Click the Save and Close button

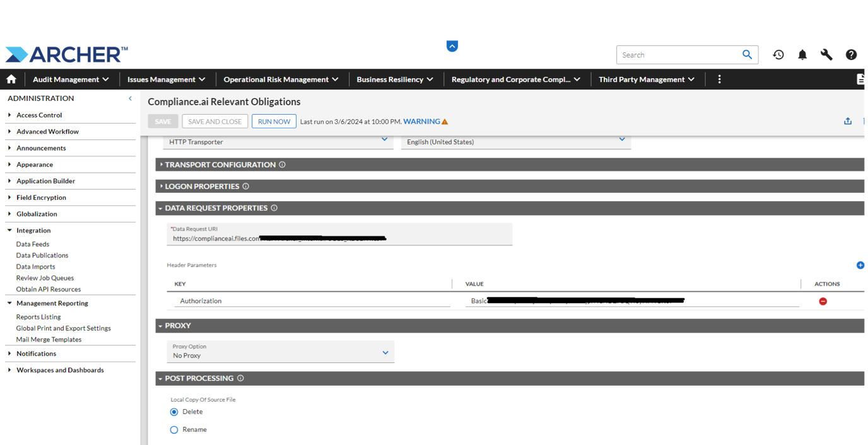[x=215, y=122]
